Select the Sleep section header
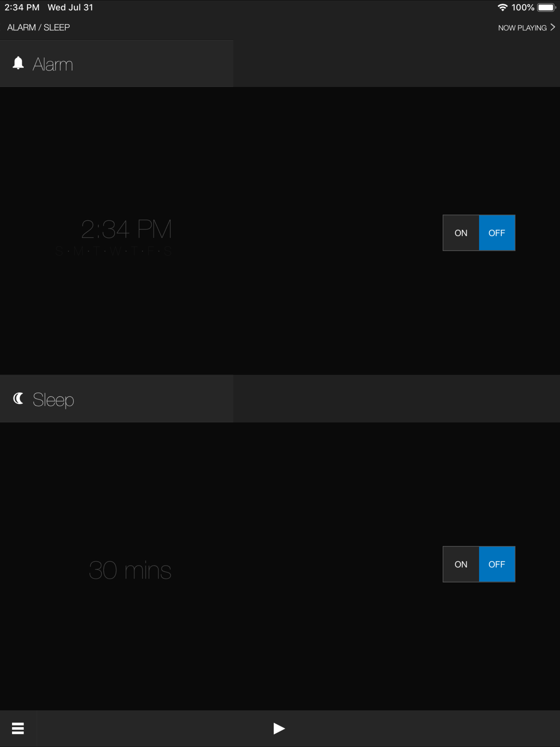 click(116, 399)
